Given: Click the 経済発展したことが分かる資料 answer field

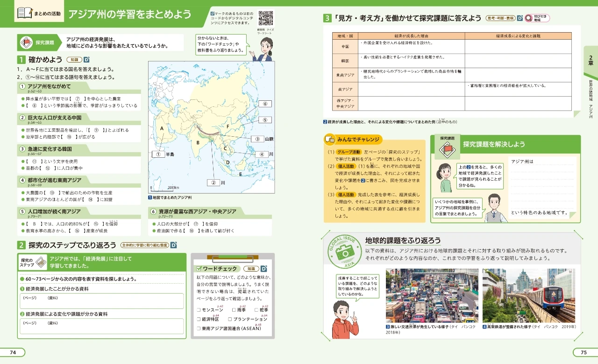Looking at the screenshot, I should 102,302.
